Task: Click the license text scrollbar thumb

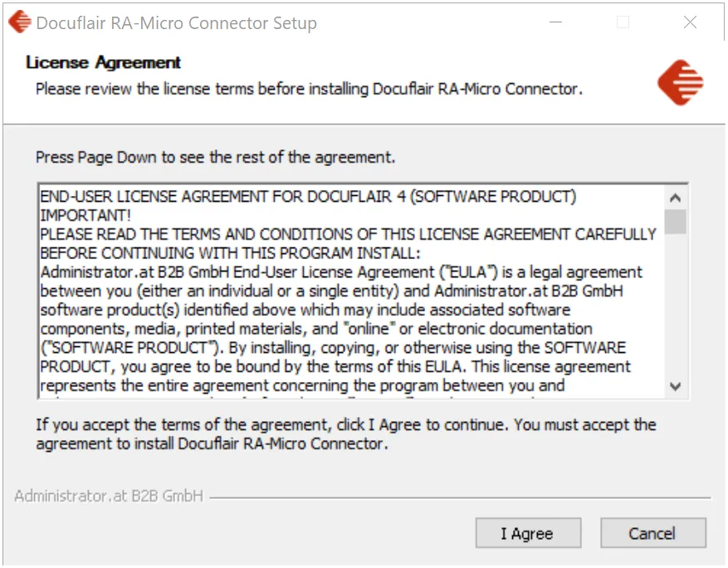Action: click(x=675, y=222)
